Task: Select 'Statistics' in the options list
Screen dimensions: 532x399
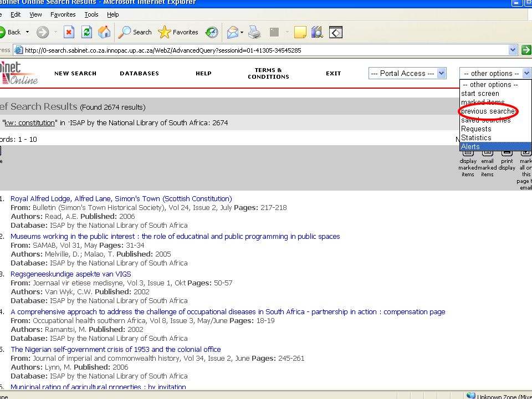Action: (x=495, y=138)
